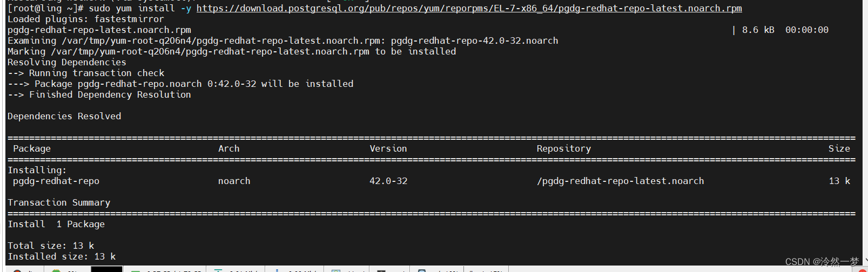Click 'pgdg-redhat-repo' in the package table
This screenshot has height=272, width=868.
(x=56, y=181)
